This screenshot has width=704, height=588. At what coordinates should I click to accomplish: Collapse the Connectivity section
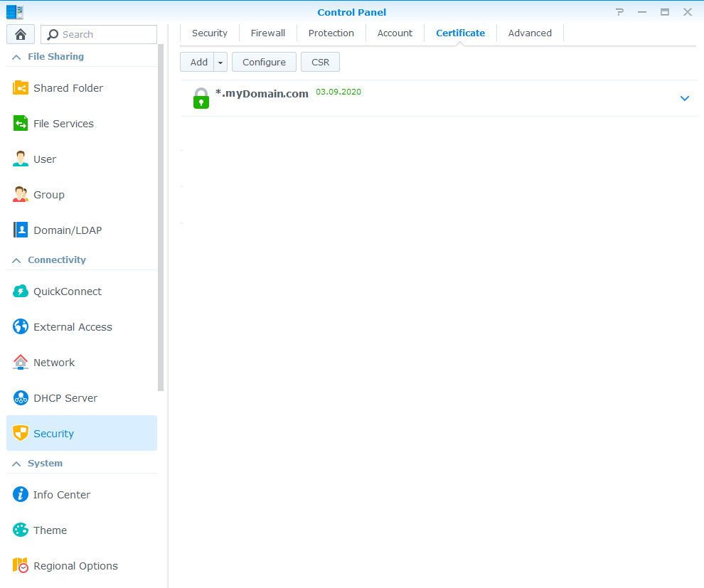click(16, 260)
